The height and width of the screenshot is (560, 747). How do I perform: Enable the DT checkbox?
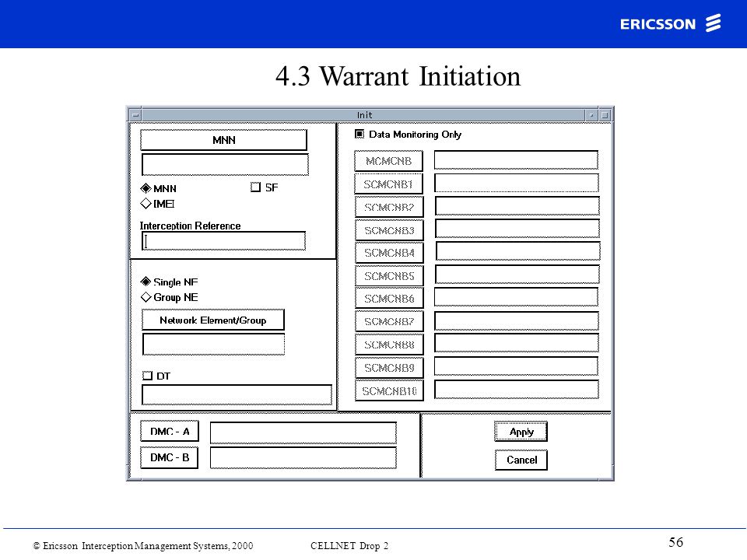[147, 376]
